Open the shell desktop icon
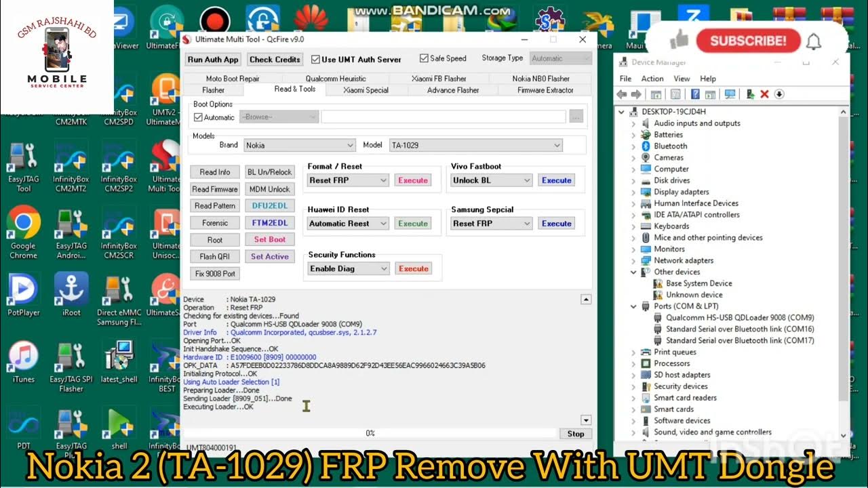This screenshot has width=868, height=488. coord(119,427)
